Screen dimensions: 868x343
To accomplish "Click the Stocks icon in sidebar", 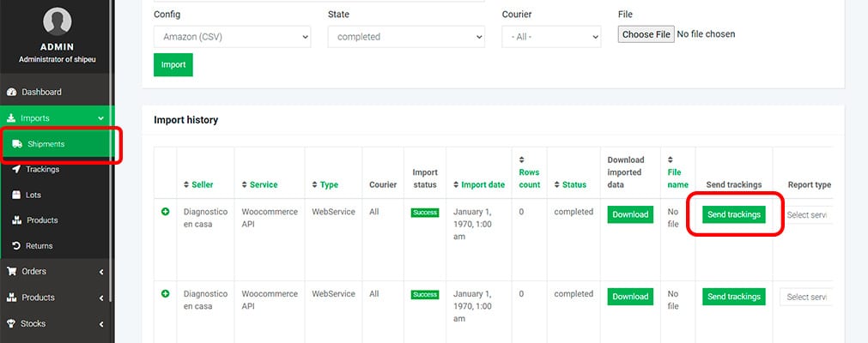I will (x=10, y=323).
